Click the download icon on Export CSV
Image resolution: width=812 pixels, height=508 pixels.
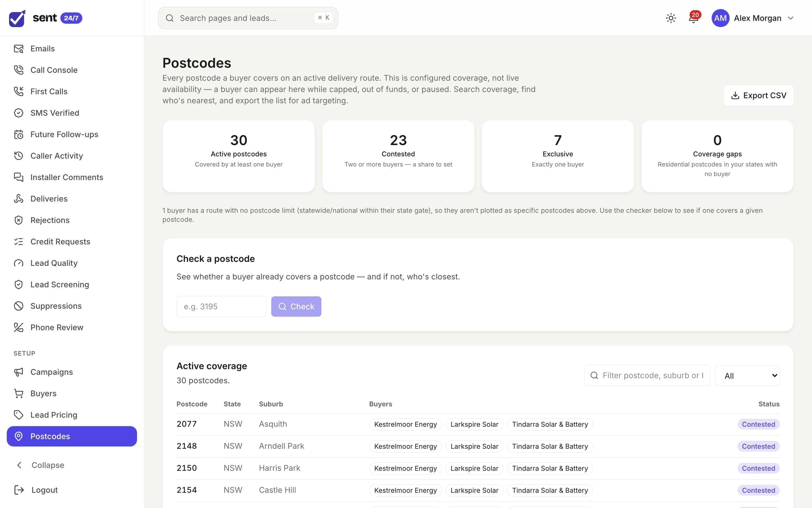coord(735,95)
